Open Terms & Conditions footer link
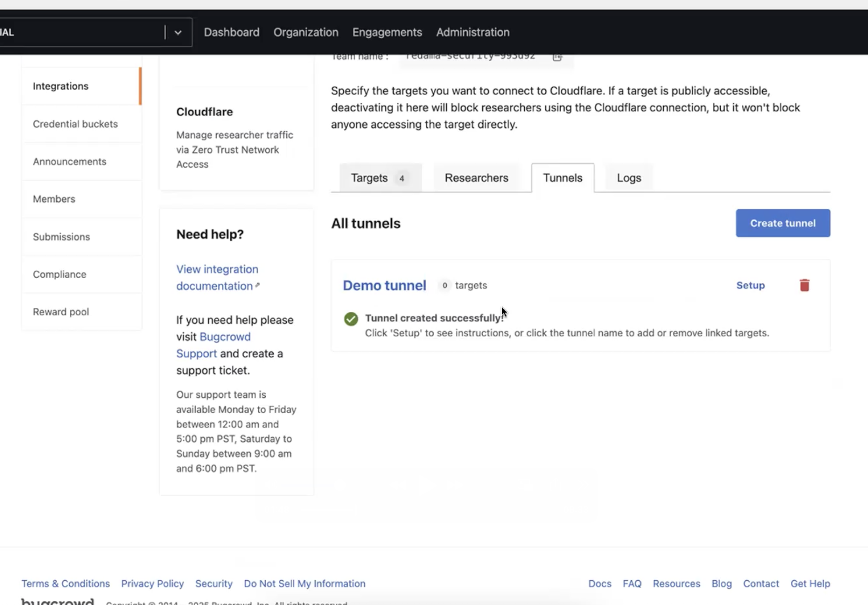Image resolution: width=868 pixels, height=605 pixels. coord(66,584)
